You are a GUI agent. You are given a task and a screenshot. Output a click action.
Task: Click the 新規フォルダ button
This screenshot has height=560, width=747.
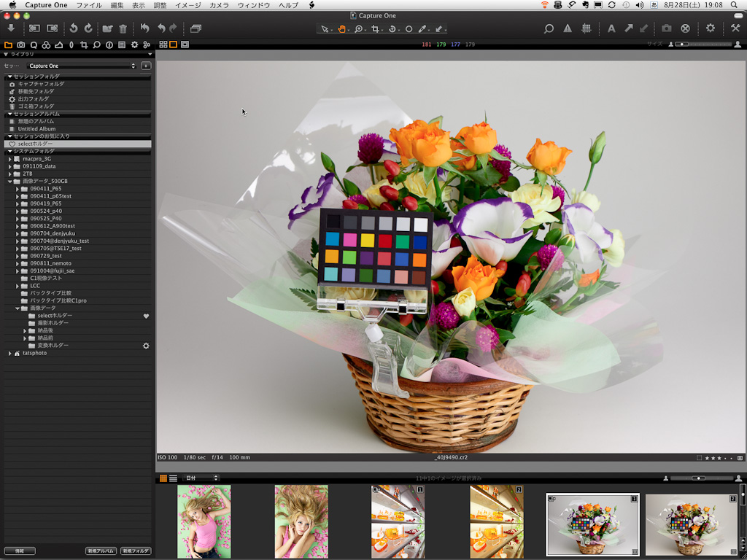point(136,551)
